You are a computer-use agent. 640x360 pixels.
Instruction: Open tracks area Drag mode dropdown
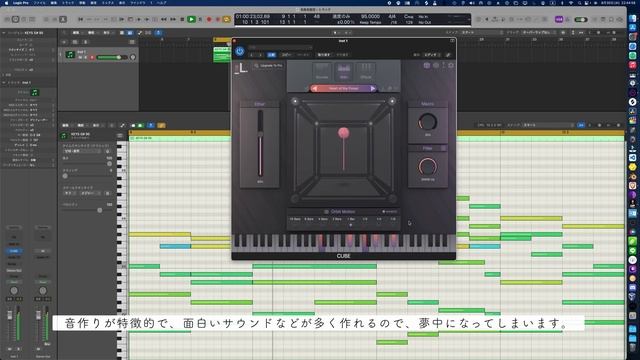538,33
